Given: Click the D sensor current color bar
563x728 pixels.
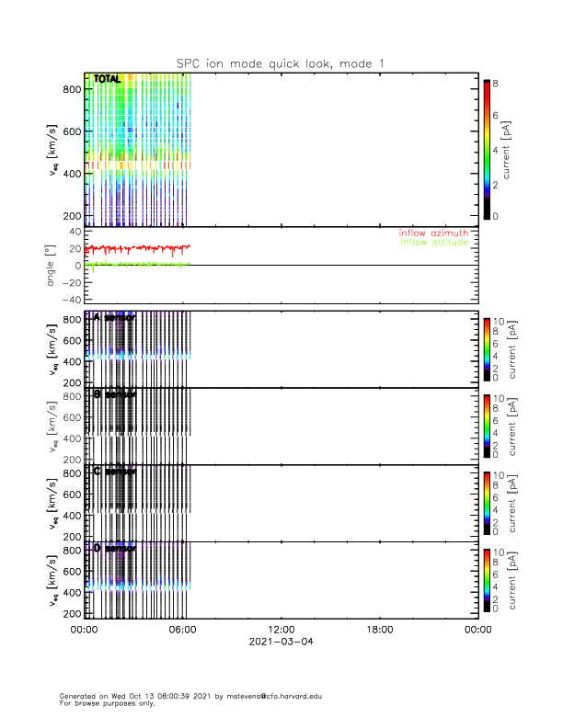Looking at the screenshot, I should coord(487,580).
